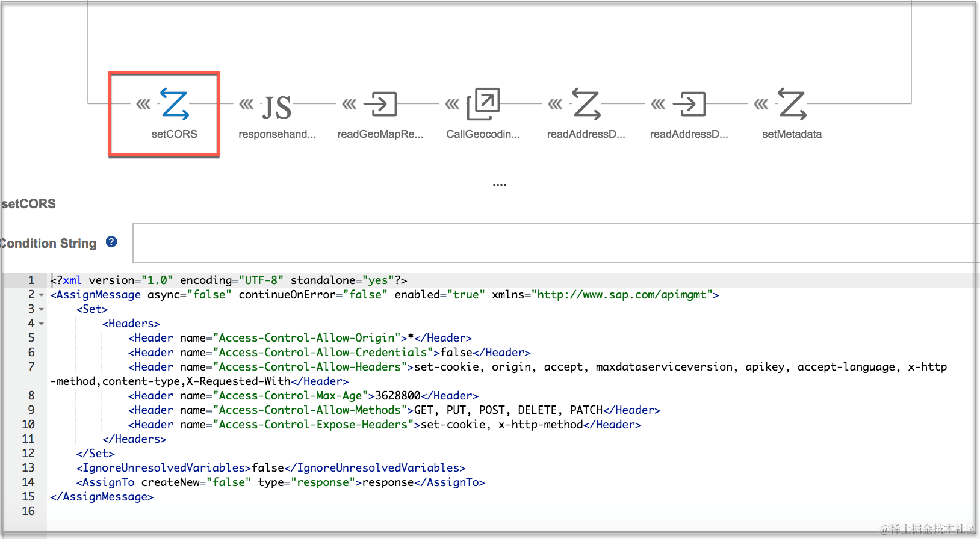The width and height of the screenshot is (980, 539).
Task: Click the Access-Control-Expose-Headers header line
Action: coord(385,425)
